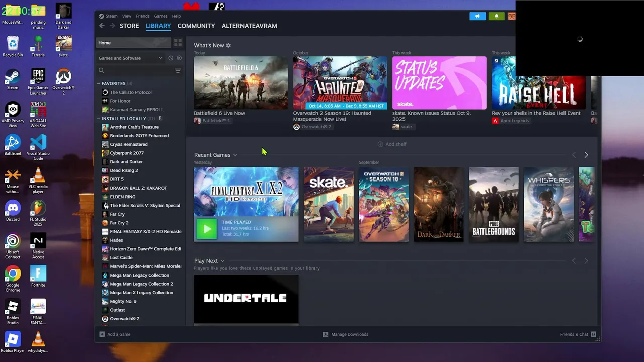Open skate. Status Updates news card

pyautogui.click(x=439, y=83)
